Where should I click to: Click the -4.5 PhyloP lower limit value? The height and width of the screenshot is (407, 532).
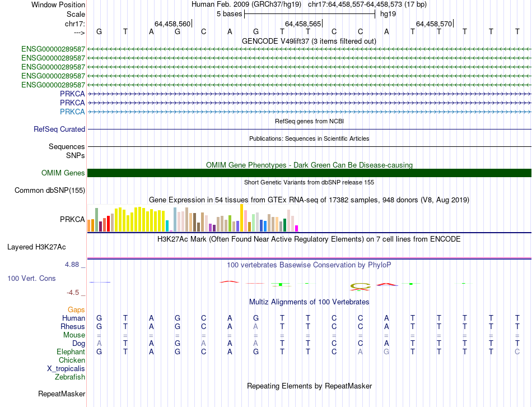pos(73,293)
